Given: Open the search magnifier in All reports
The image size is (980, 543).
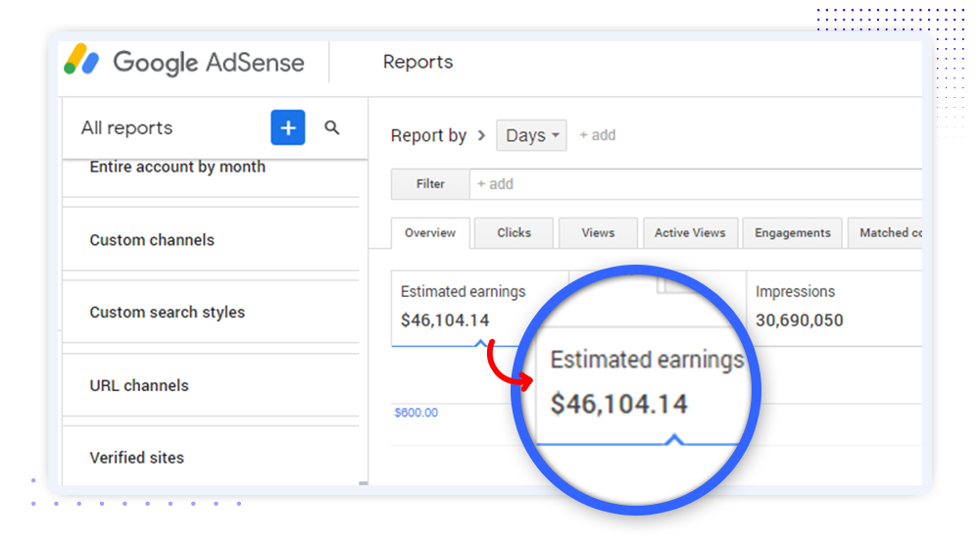Looking at the screenshot, I should coord(332,127).
